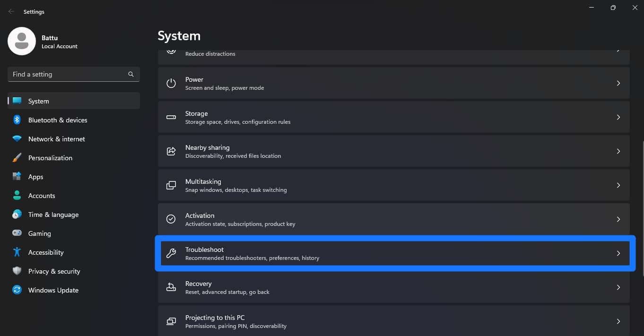The width and height of the screenshot is (644, 336).
Task: Open Time & language via its clock icon
Action: [17, 215]
